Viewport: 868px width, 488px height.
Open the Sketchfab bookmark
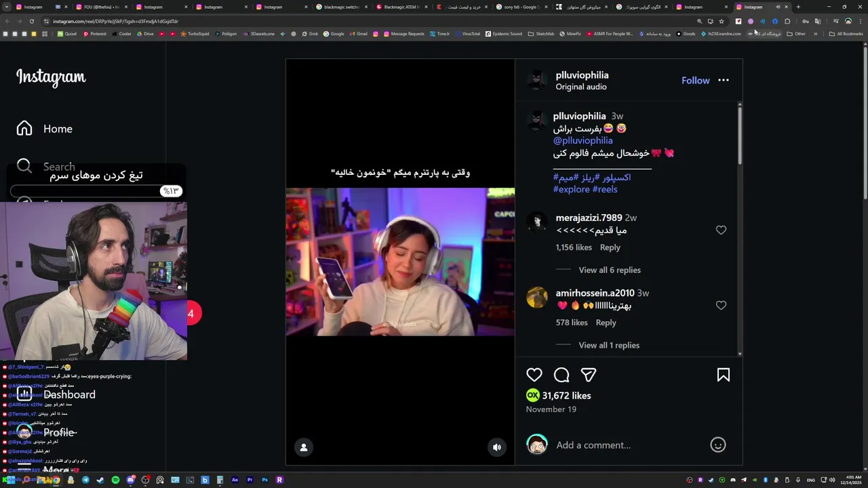(x=541, y=34)
